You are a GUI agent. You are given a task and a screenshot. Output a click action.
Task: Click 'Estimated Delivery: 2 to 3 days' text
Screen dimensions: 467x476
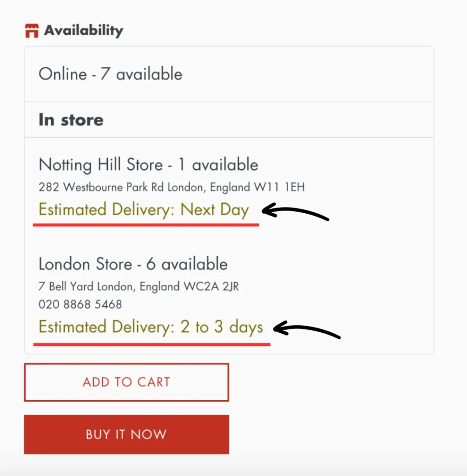coord(151,327)
